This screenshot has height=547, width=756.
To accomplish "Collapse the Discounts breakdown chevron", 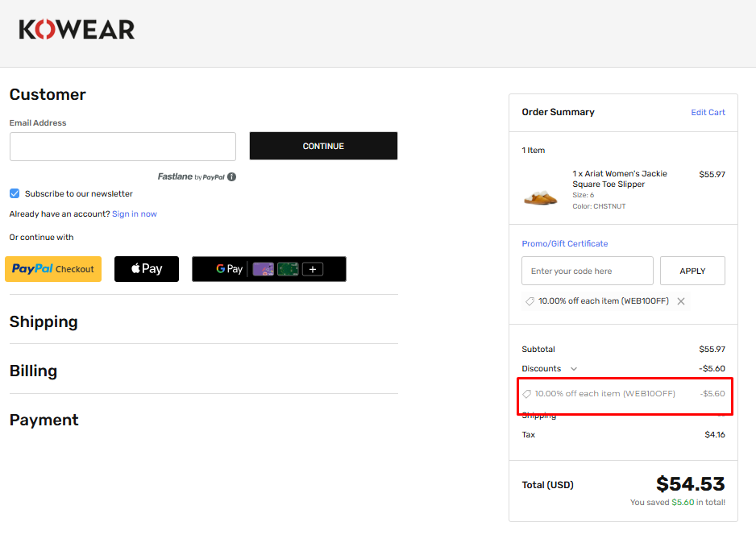I will coord(574,369).
